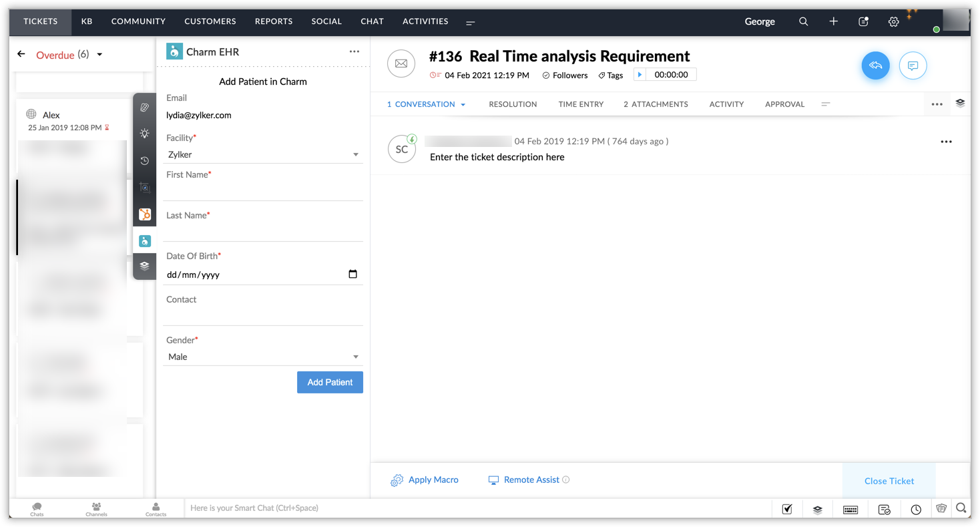
Task: Click the George user name in top bar
Action: (760, 21)
